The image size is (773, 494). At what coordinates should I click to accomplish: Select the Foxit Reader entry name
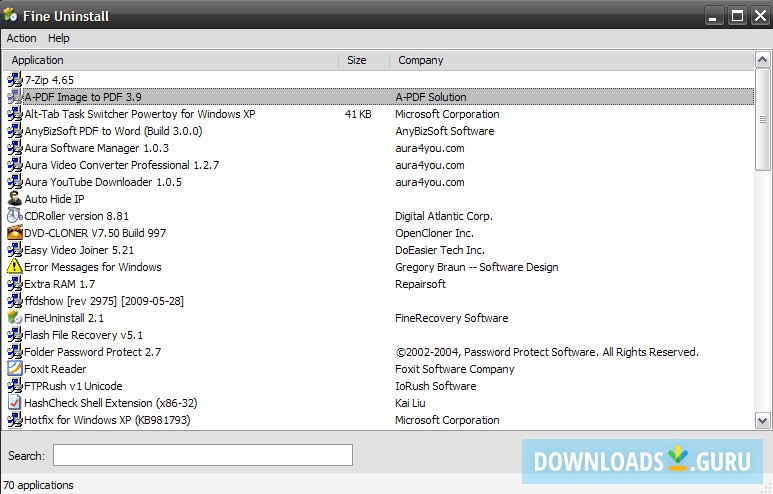55,369
